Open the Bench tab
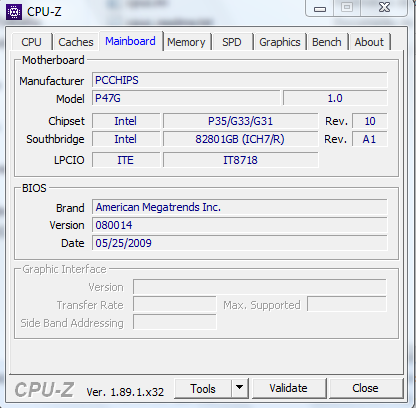Screen dimensions: 416x408 [x=327, y=42]
